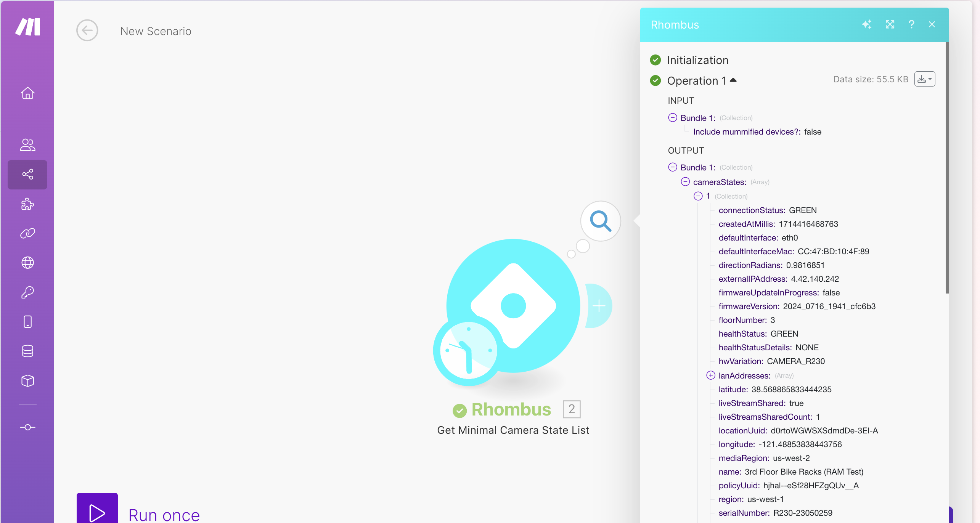
Task: Click the magnifier inspection bubble
Action: click(601, 221)
